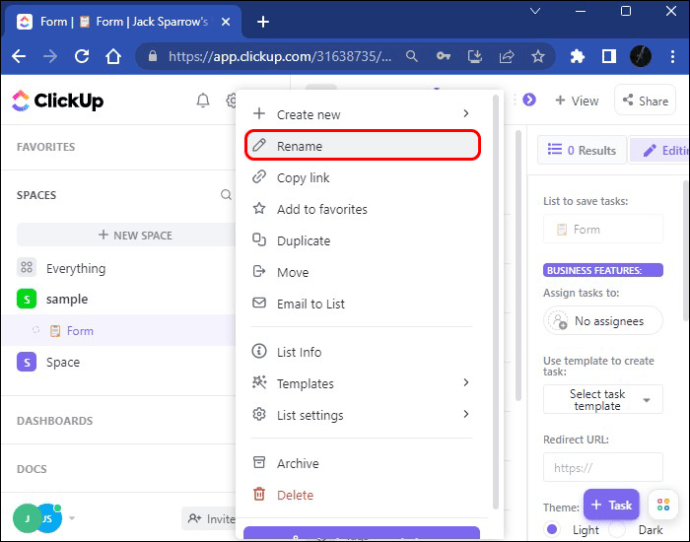Expand the List settings submenu
Viewport: 690px width, 542px height.
point(466,414)
